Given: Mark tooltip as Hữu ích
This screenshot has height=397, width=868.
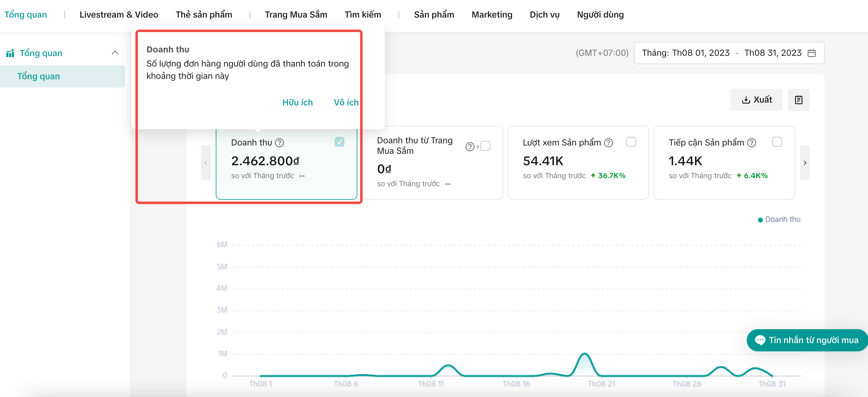Looking at the screenshot, I should 297,102.
